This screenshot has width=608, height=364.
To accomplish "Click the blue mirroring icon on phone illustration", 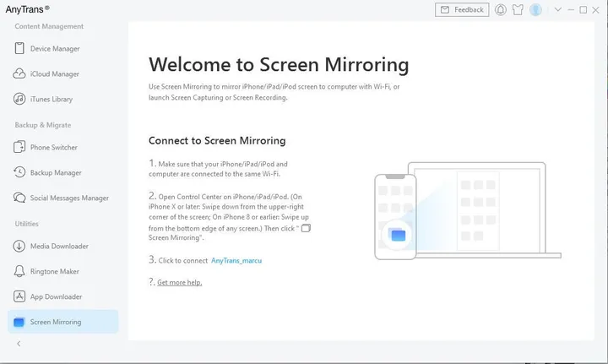I will (399, 235).
